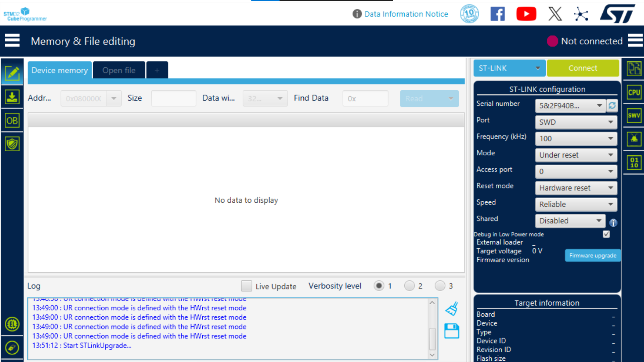Click the security shield sidebar icon
Image resolution: width=644 pixels, height=362 pixels.
(12, 143)
